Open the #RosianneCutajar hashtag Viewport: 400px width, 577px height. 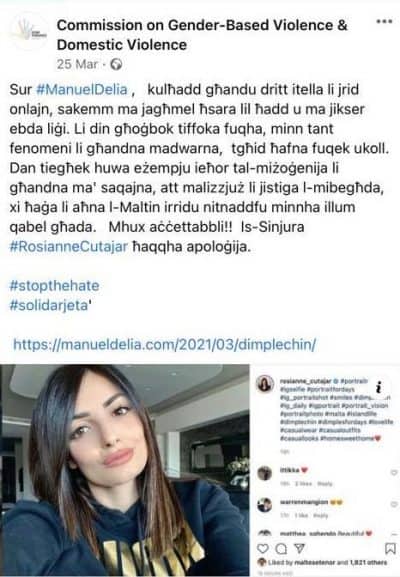pos(68,246)
